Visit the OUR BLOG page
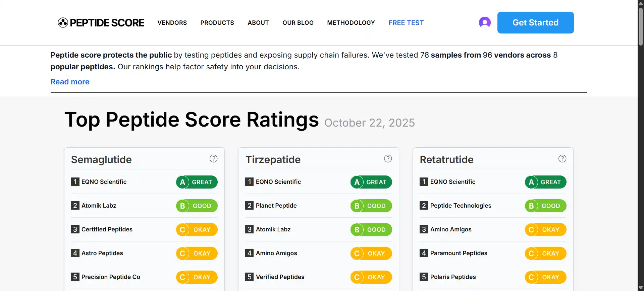The height and width of the screenshot is (291, 644). [x=298, y=22]
